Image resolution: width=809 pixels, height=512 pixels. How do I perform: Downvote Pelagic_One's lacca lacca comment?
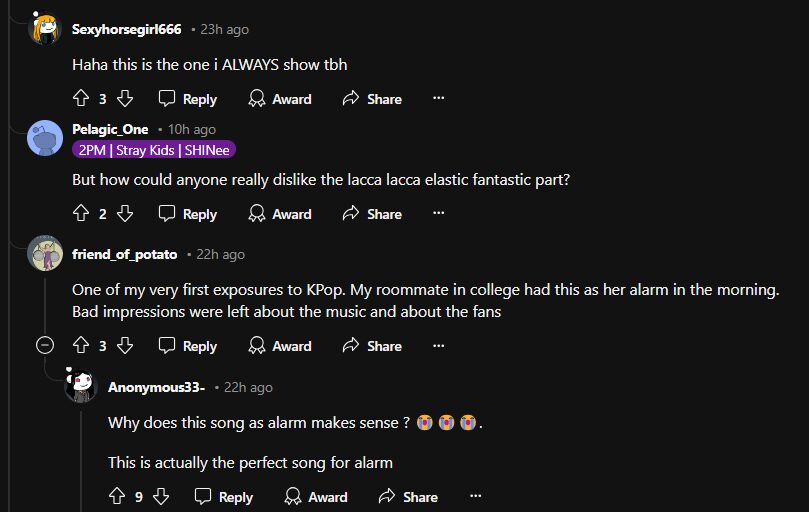click(125, 214)
